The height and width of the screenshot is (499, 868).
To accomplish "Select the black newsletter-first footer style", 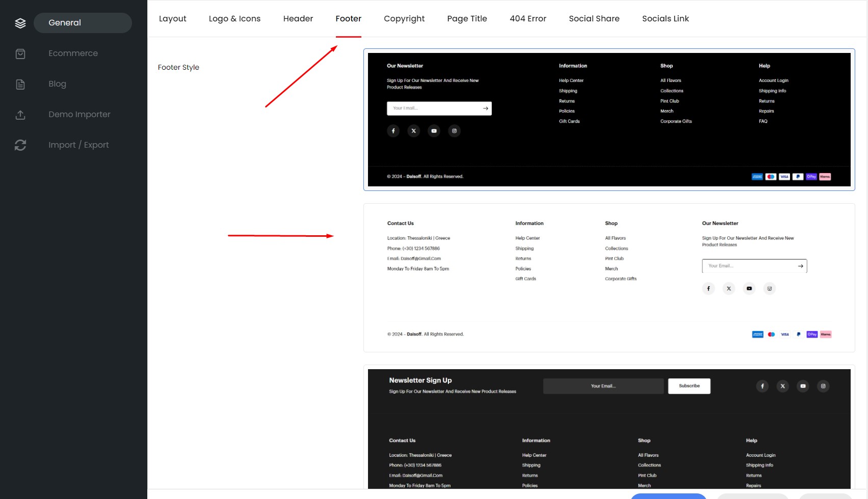I will 609,120.
